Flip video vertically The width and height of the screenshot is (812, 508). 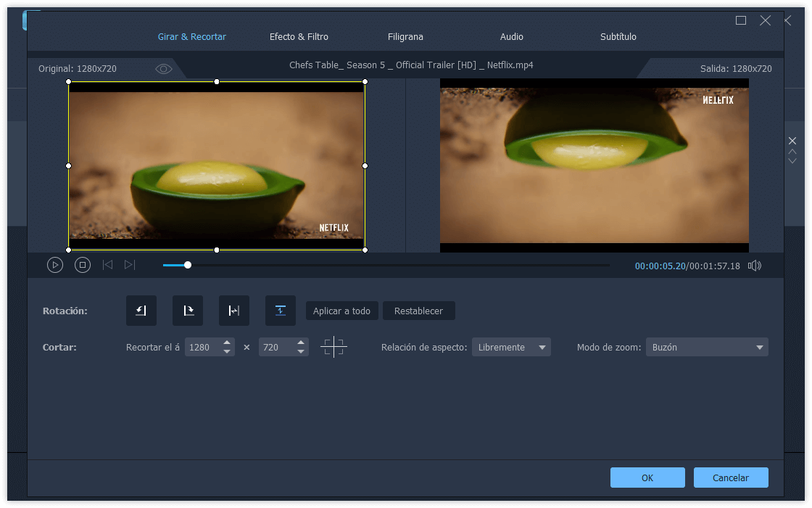pos(280,311)
